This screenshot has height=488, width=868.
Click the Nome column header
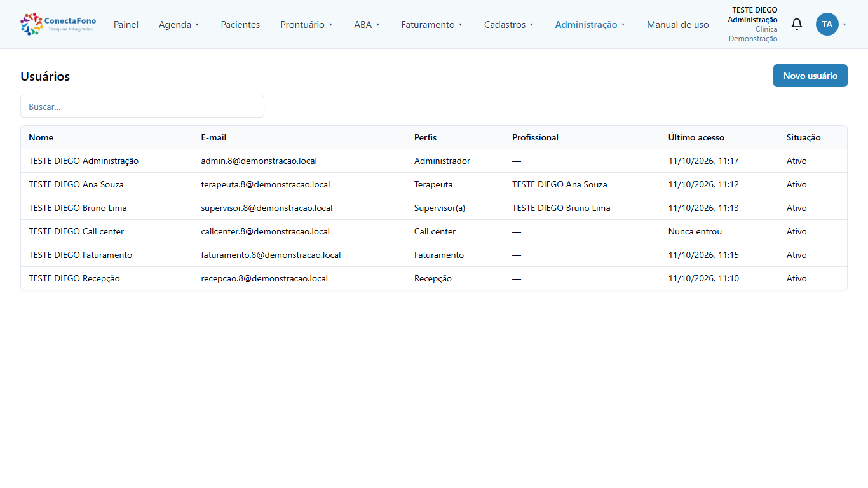click(x=41, y=137)
